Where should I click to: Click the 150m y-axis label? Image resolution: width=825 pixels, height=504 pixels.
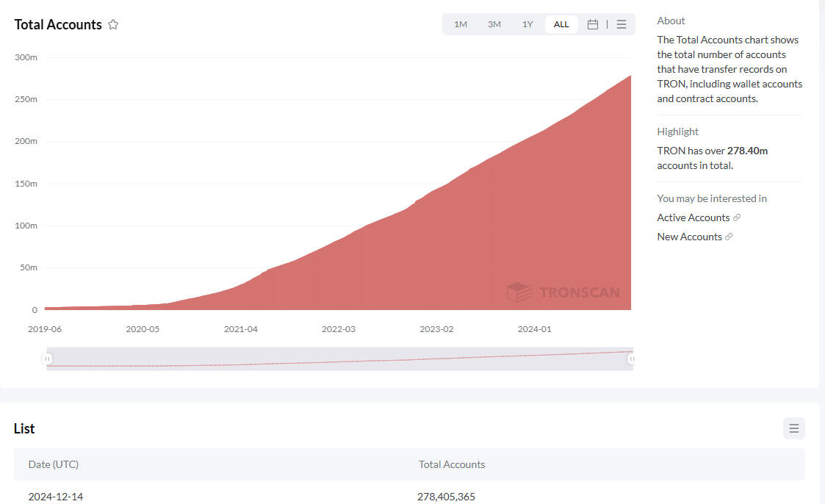click(x=26, y=184)
